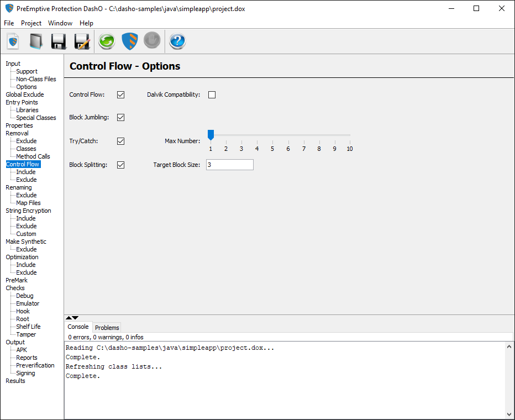The width and height of the screenshot is (515, 420).
Task: Select the Control Flow tree item
Action: pos(23,164)
